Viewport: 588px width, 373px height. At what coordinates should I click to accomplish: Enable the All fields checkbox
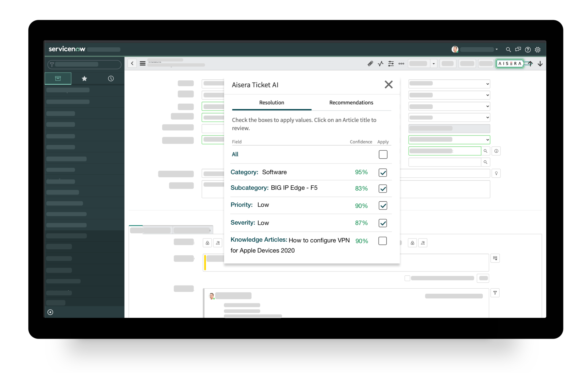[383, 154]
